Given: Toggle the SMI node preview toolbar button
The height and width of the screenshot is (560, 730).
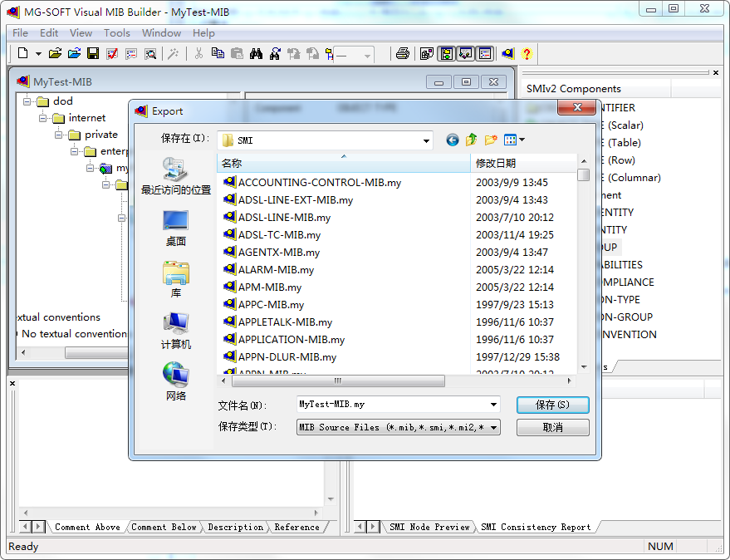Looking at the screenshot, I should coord(466,52).
